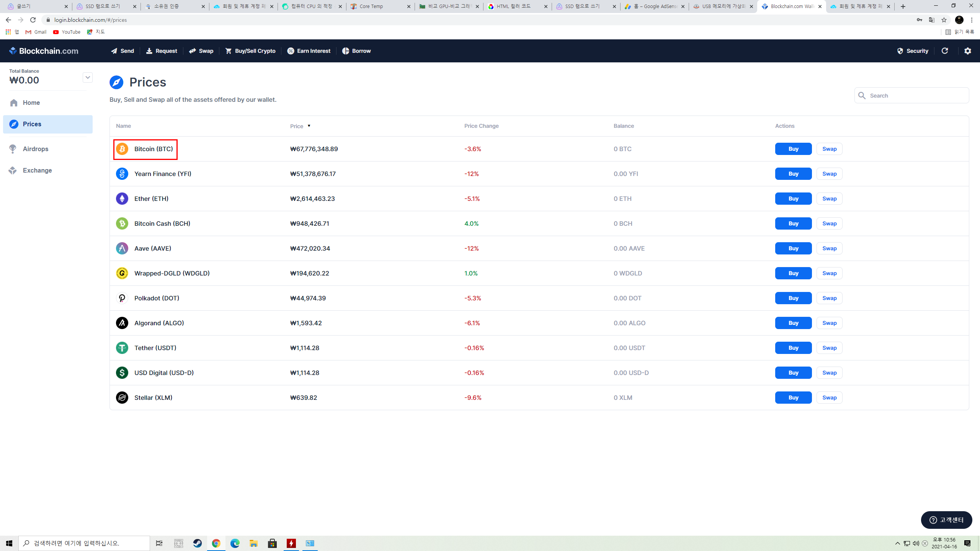Screen dimensions: 980x551
Task: Click the refresh icon in the Blockchain header
Action: (x=945, y=51)
